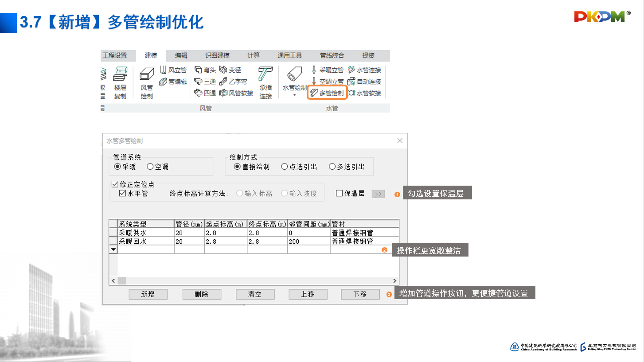The width and height of the screenshot is (644, 362).
Task: Move the pipe up with 上移
Action: pos(308,294)
